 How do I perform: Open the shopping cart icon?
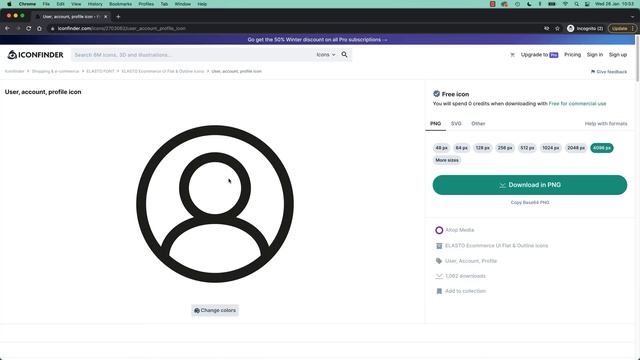(512, 55)
